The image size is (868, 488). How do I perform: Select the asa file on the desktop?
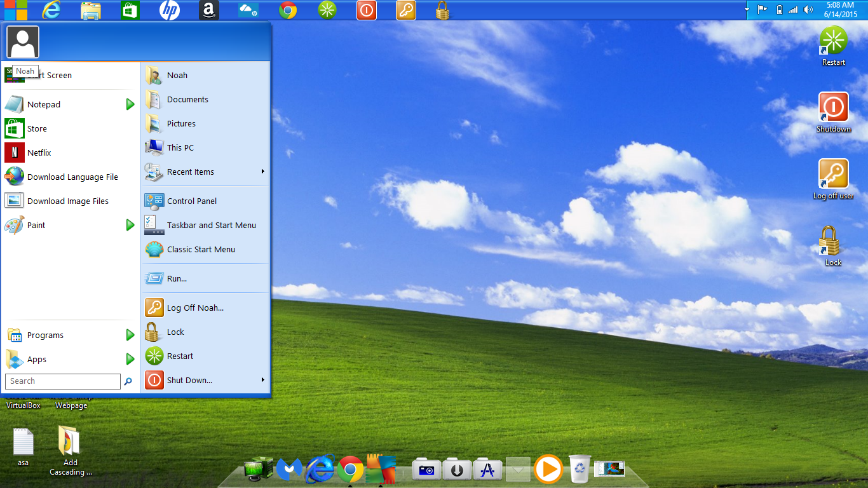pyautogui.click(x=24, y=447)
